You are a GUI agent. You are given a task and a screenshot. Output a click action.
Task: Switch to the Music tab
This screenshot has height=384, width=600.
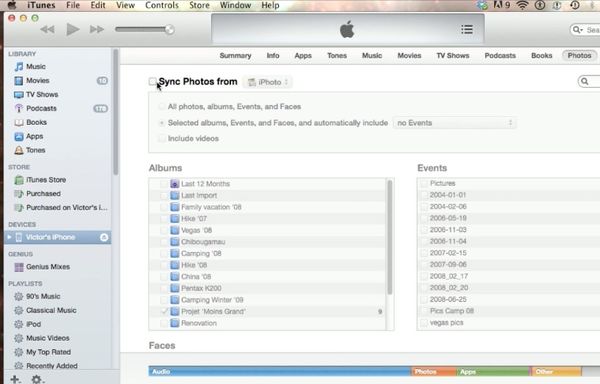point(372,55)
